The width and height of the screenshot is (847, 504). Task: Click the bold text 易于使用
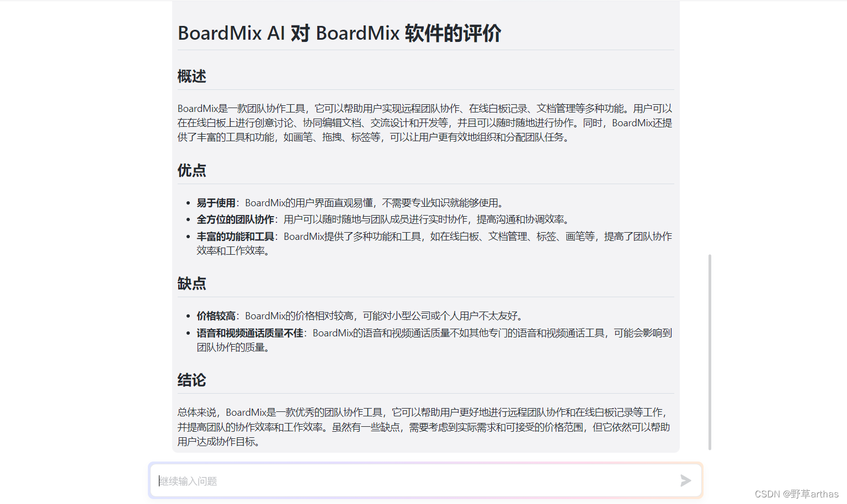(x=216, y=203)
